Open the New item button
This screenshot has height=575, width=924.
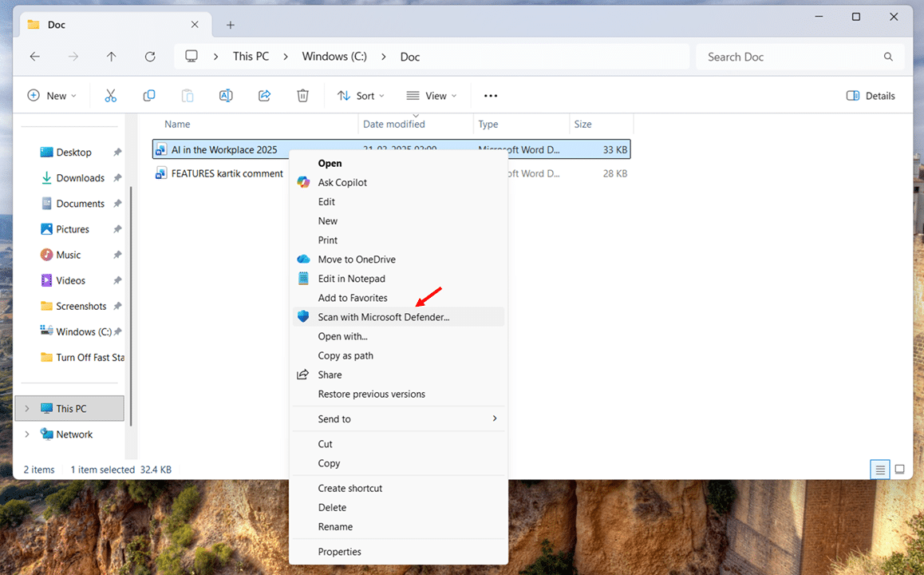(x=52, y=96)
